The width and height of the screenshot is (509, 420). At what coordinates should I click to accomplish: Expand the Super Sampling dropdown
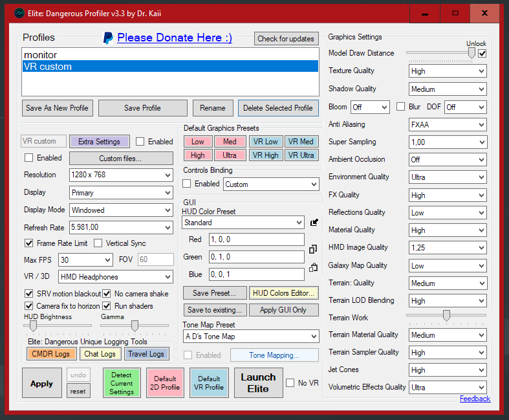coord(448,142)
